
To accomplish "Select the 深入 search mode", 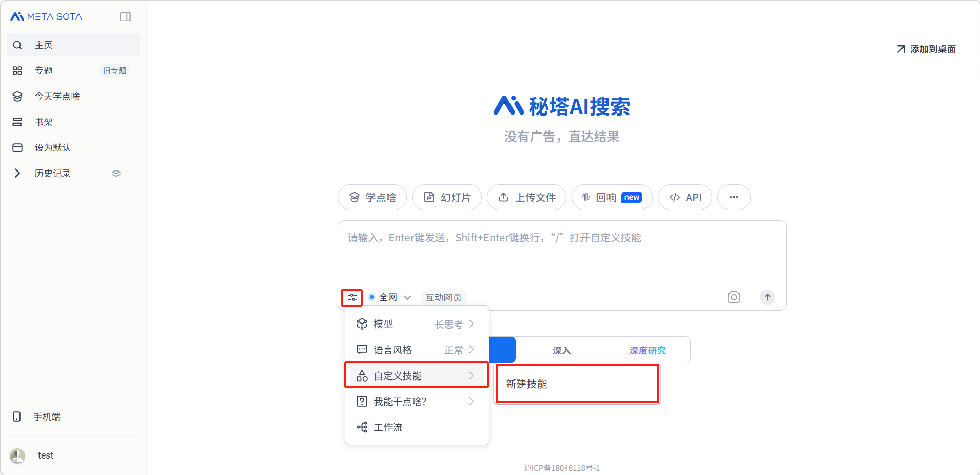I will pos(561,350).
